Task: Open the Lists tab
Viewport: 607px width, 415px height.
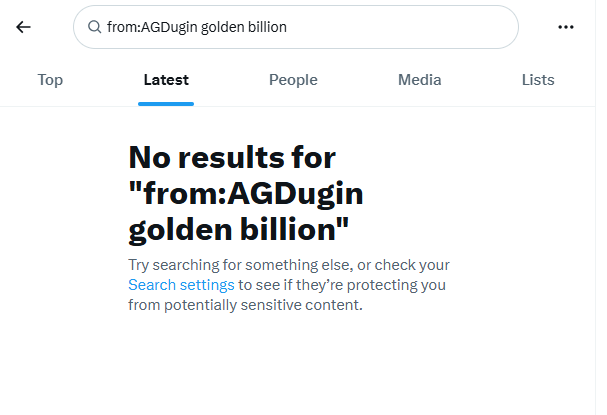Action: 538,80
